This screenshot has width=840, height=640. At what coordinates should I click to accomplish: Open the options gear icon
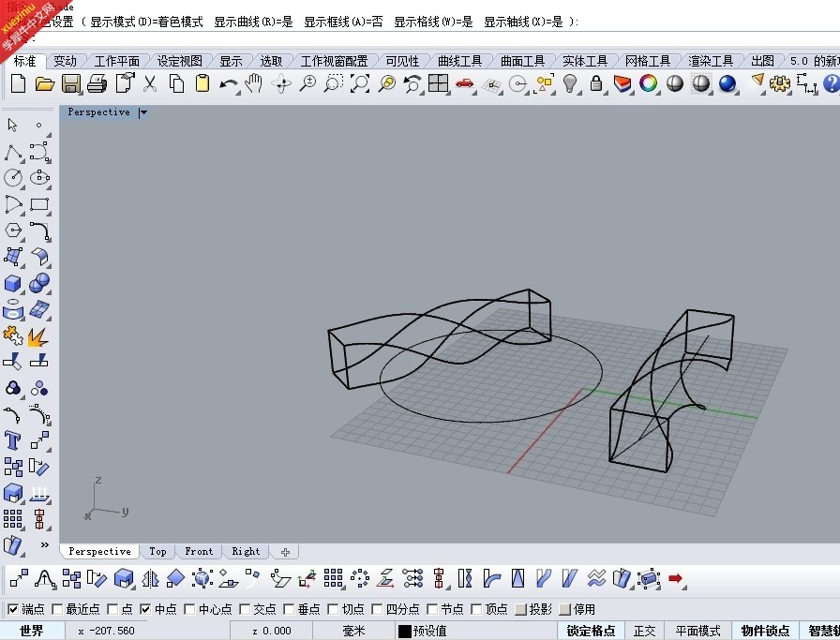[779, 83]
